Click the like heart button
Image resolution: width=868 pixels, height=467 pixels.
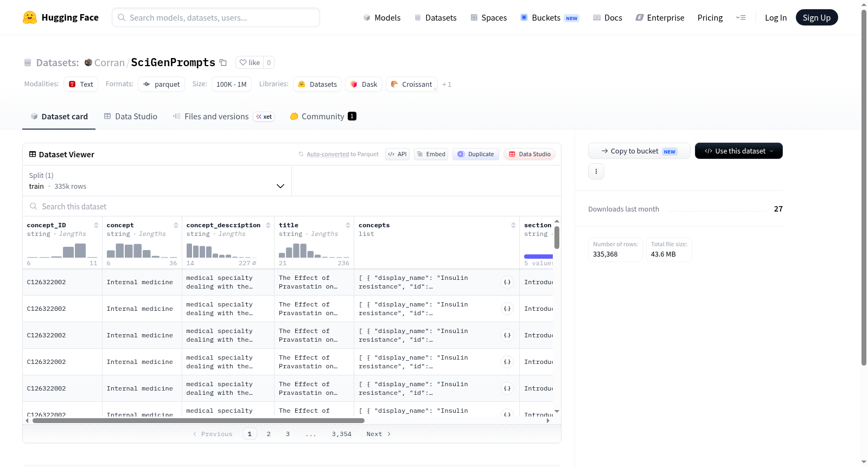tap(250, 62)
